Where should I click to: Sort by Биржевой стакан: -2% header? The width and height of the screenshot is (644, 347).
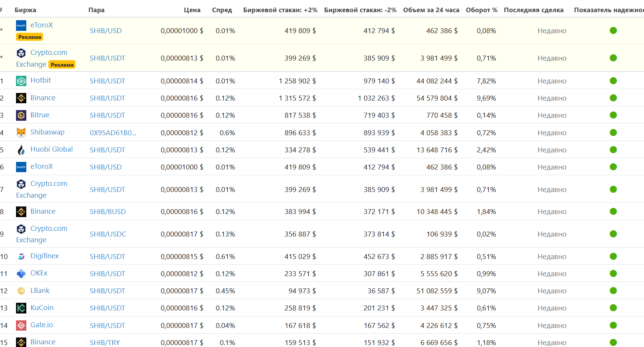pyautogui.click(x=360, y=10)
